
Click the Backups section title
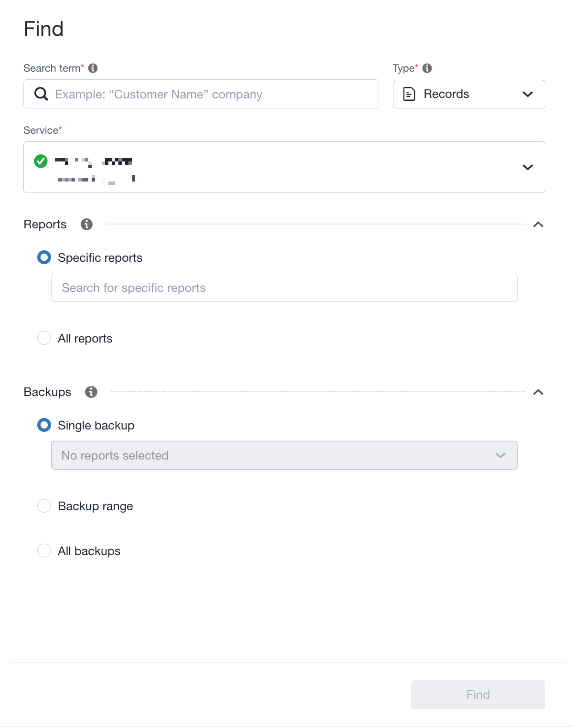47,392
